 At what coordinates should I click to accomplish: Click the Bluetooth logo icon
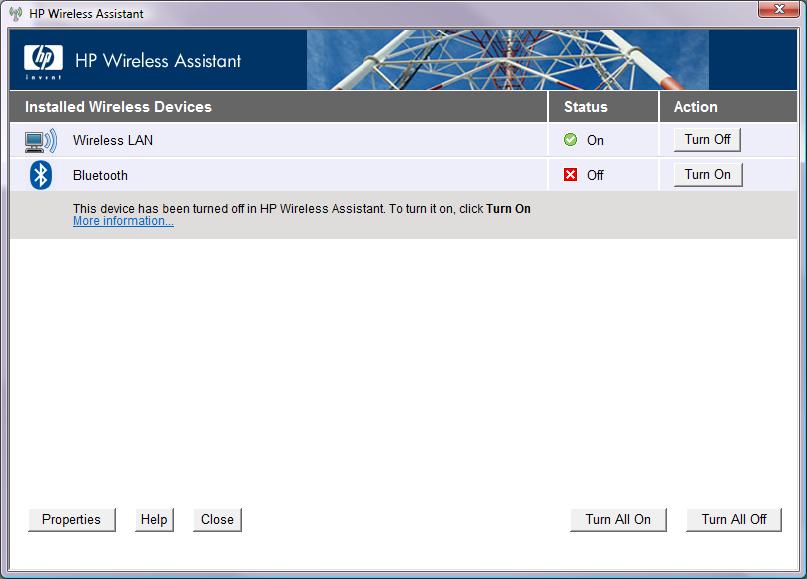(41, 175)
